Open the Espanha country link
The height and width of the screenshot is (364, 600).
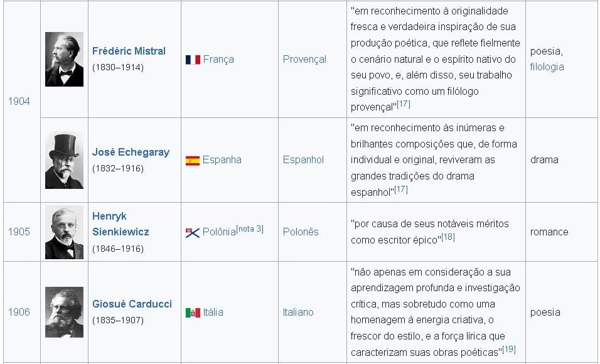point(222,159)
